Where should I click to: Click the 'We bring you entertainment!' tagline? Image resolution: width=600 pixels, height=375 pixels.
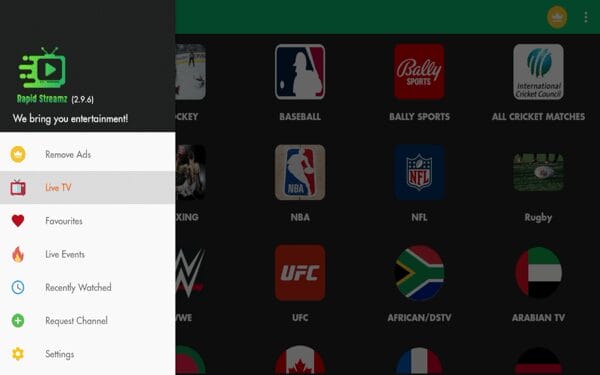click(70, 119)
